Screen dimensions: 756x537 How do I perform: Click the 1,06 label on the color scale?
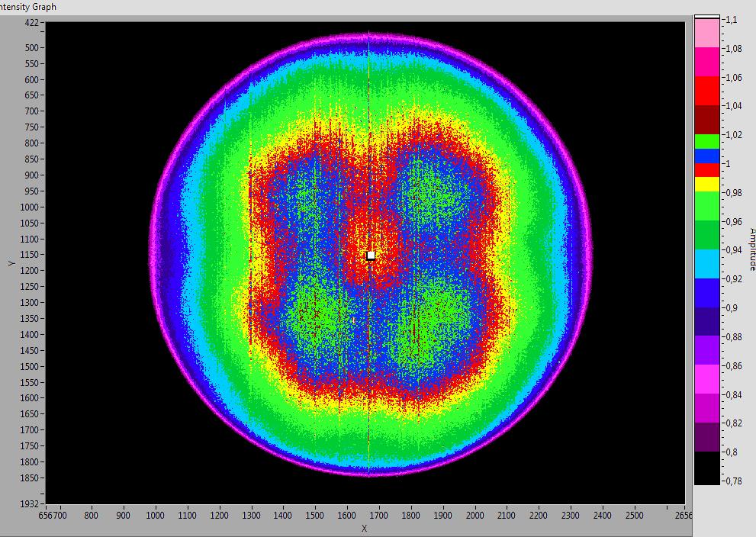734,78
